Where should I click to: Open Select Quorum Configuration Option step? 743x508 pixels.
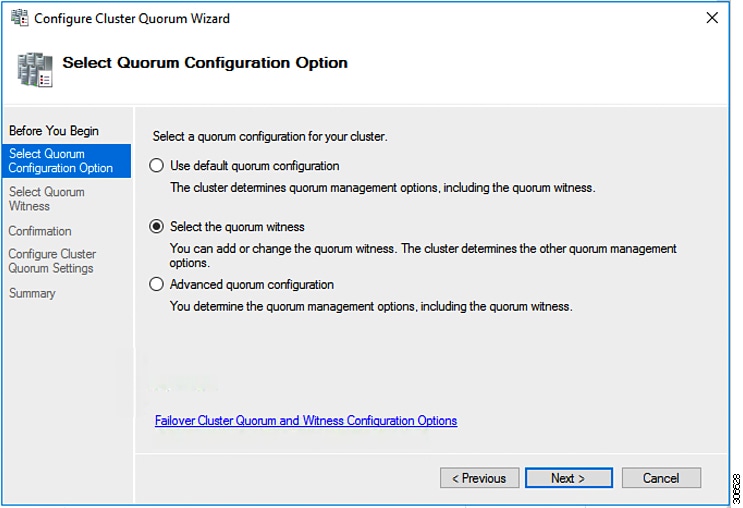tap(60, 161)
